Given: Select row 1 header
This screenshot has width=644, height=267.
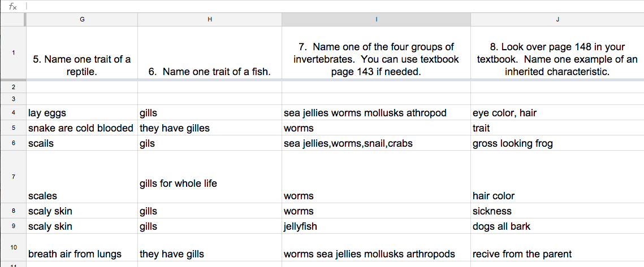Looking at the screenshot, I should 13,52.
